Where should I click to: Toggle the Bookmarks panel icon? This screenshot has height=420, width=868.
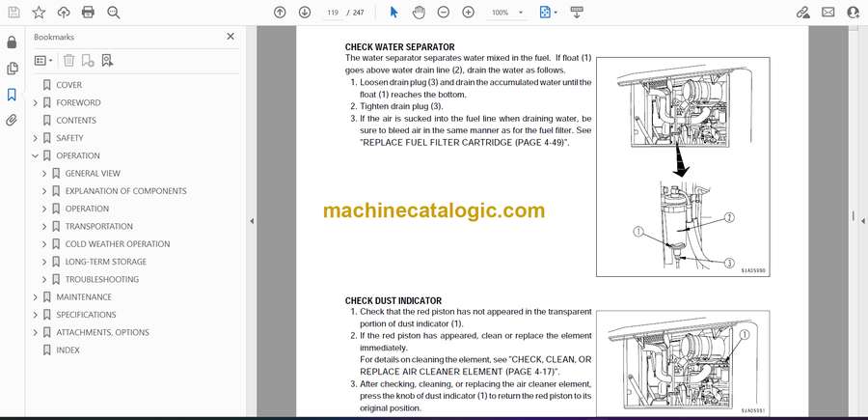pos(12,95)
